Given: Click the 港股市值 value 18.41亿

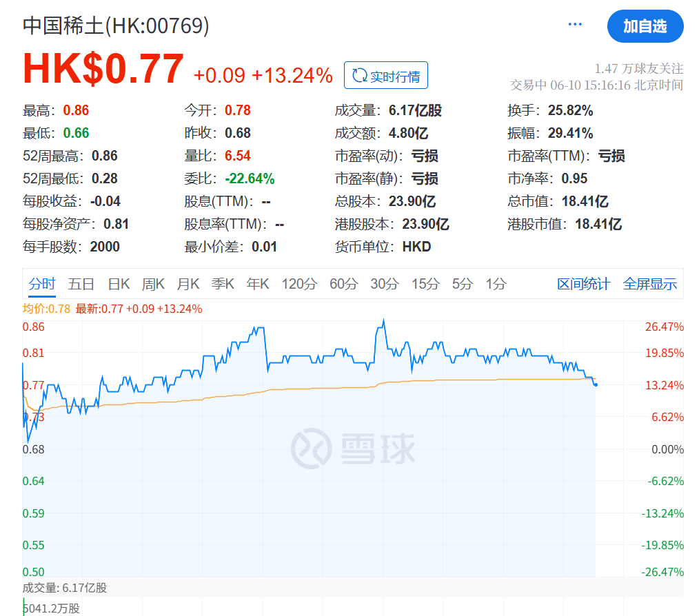Looking at the screenshot, I should click(598, 224).
